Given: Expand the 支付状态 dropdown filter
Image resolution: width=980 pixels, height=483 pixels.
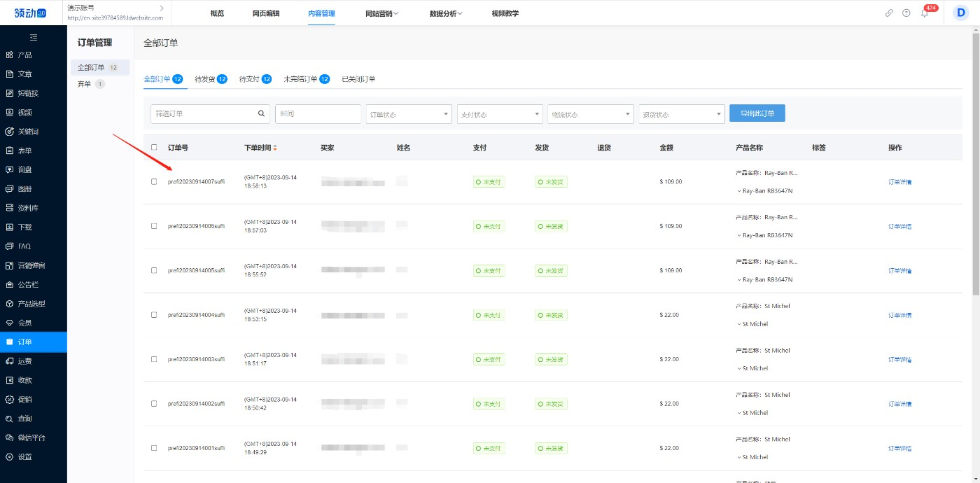Looking at the screenshot, I should coord(499,114).
